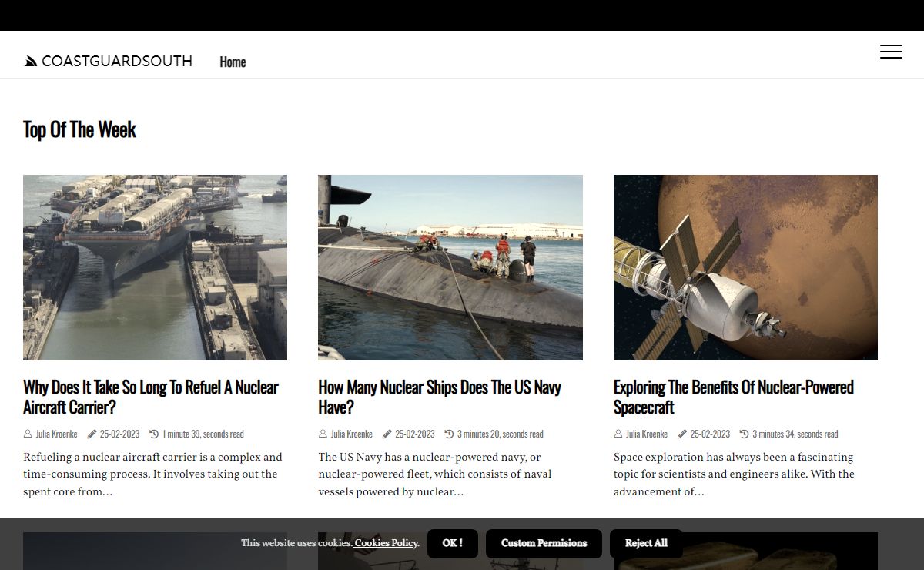Open the Mars spacecraft thumbnail image

point(745,267)
